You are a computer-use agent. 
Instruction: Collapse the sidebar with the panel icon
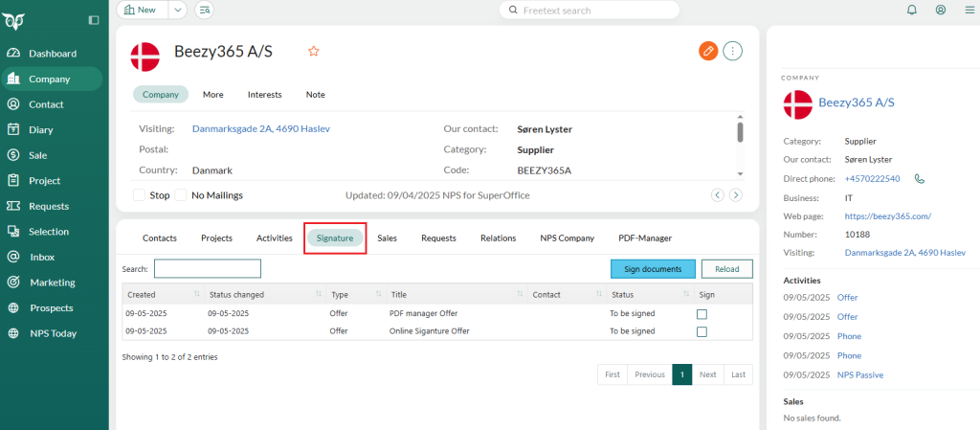coord(94,20)
